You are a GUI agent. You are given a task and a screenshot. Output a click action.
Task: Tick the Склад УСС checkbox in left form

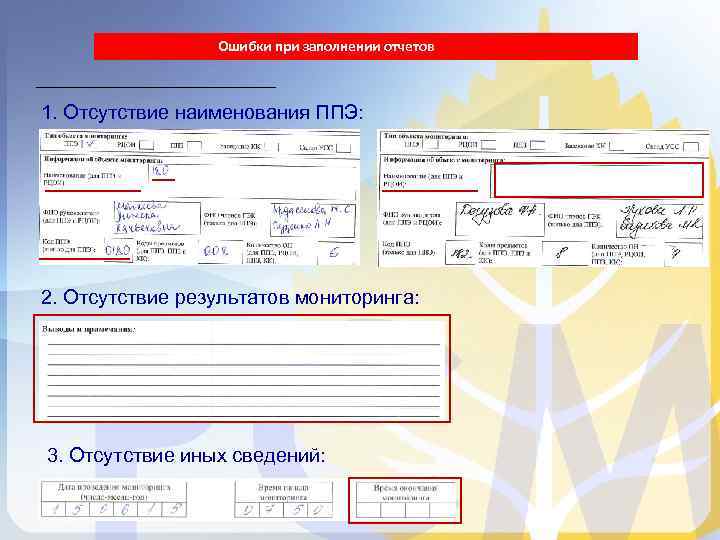[x=343, y=148]
